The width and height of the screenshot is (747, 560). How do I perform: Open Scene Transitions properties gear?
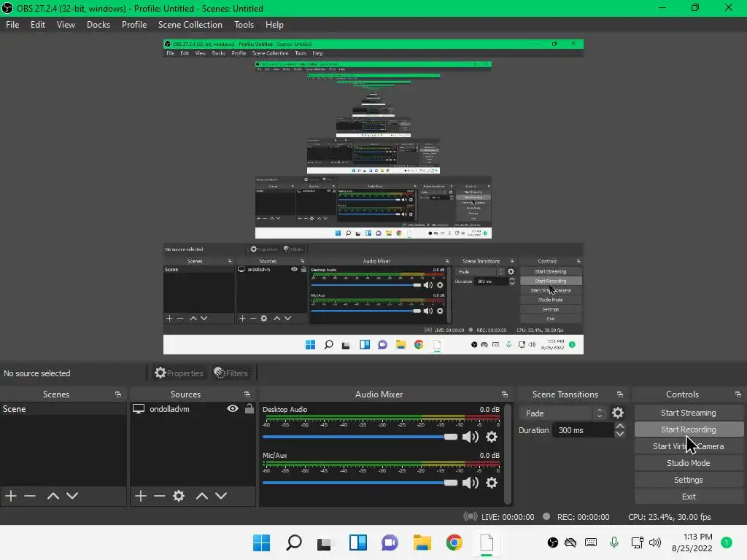click(618, 413)
